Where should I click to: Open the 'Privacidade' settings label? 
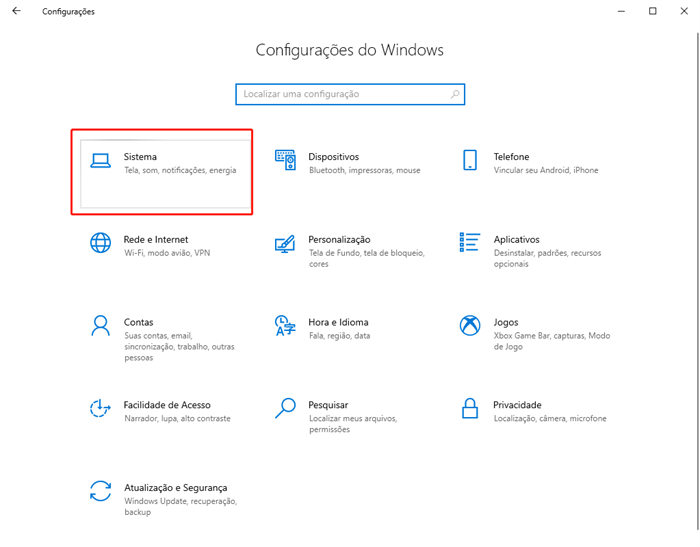(517, 404)
